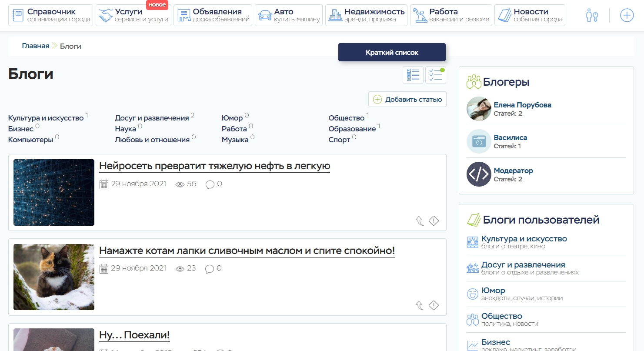Click Василиса blogger avatar
The height and width of the screenshot is (351, 644).
point(479,141)
